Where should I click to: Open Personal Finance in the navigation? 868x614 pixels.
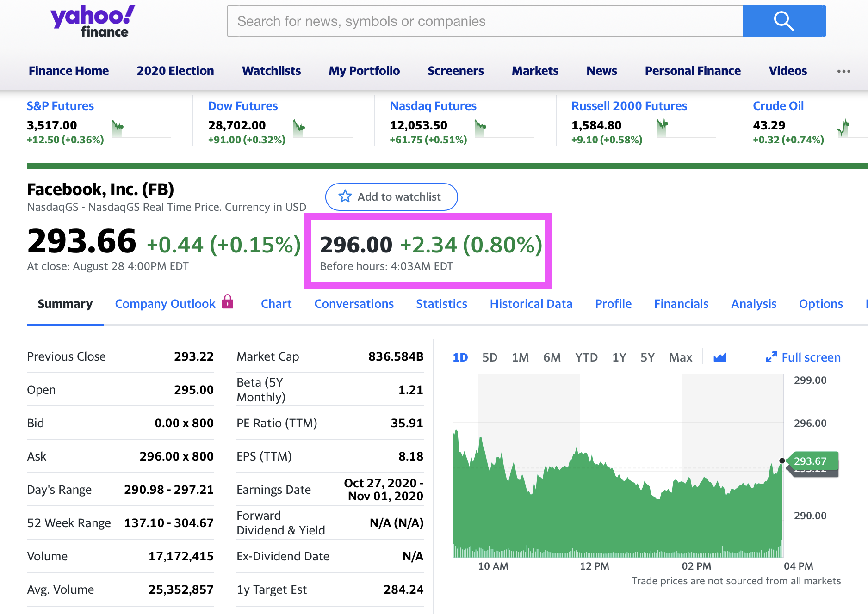coord(693,71)
